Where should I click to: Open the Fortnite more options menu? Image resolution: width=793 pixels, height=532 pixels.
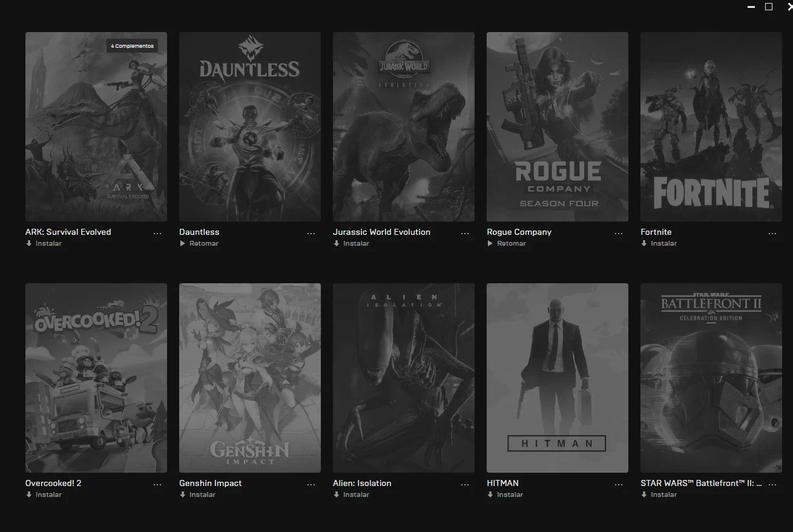tap(772, 233)
